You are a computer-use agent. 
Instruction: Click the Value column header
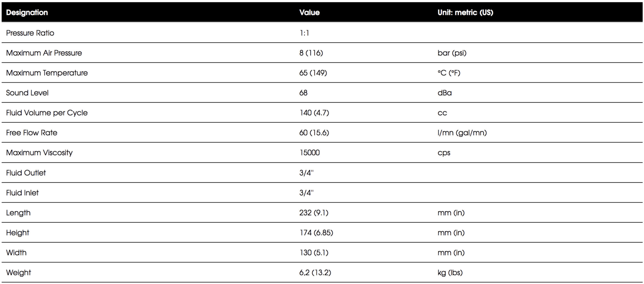[309, 12]
